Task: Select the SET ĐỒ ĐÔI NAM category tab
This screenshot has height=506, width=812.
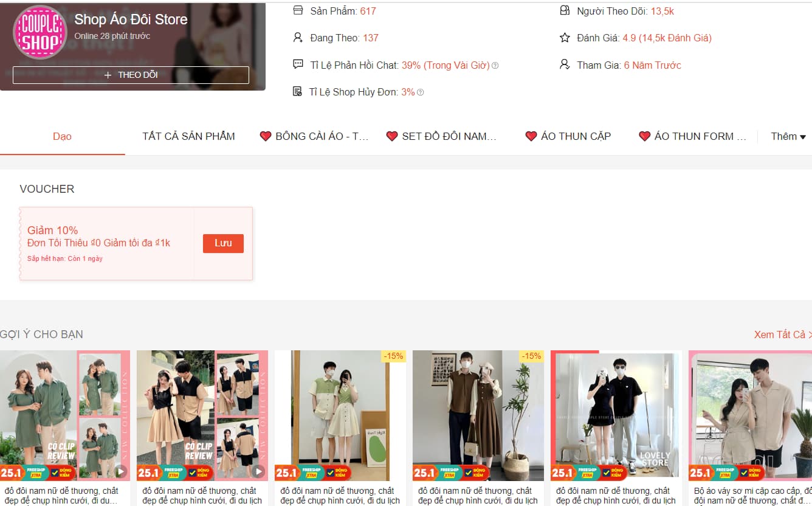Action: pyautogui.click(x=442, y=136)
